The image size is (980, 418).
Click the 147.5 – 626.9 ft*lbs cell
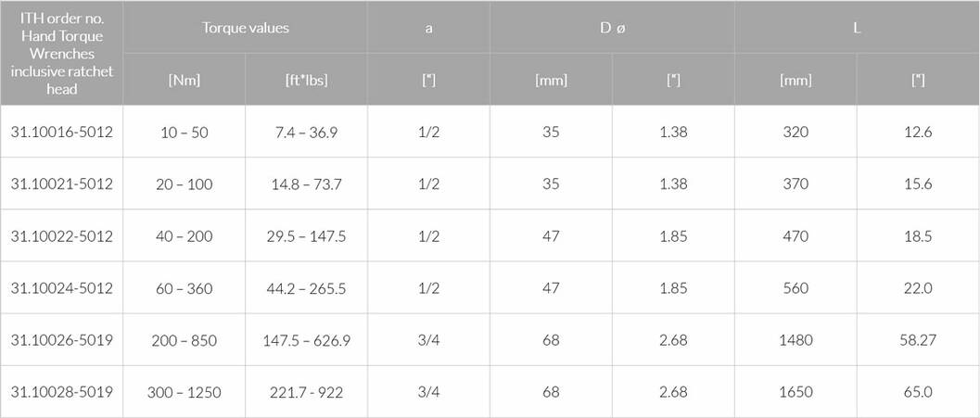[306, 340]
